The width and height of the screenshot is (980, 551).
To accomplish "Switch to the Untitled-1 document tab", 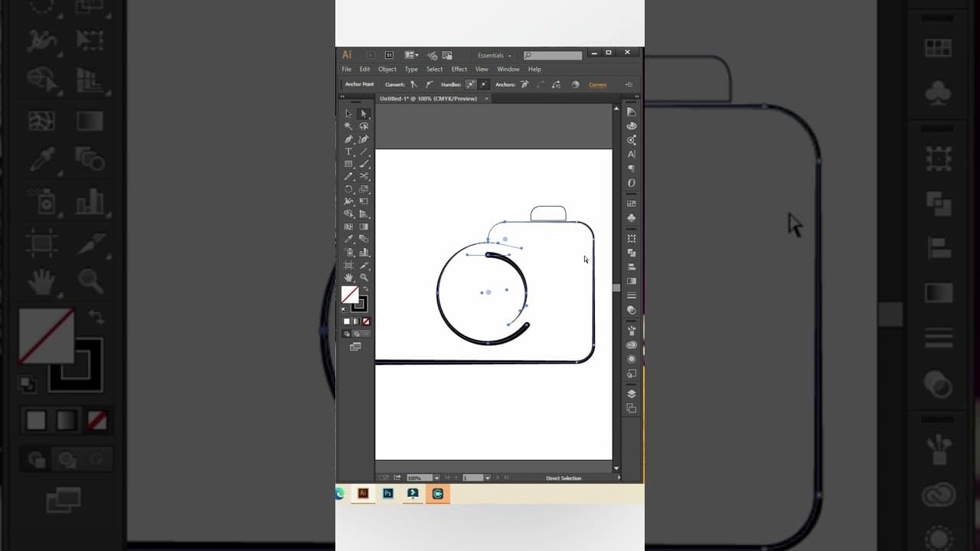I will (433, 99).
